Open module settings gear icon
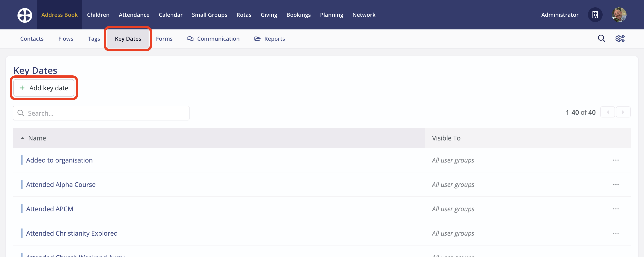Screen dimensions: 644x257 tap(620, 38)
